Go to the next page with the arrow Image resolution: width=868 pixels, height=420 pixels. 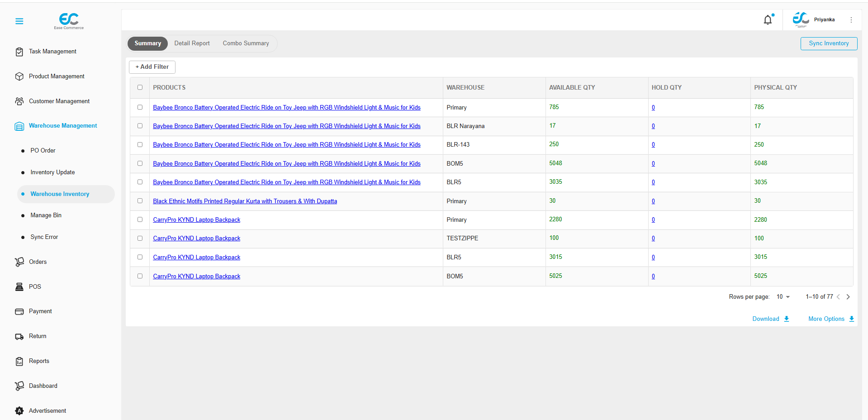tap(848, 296)
